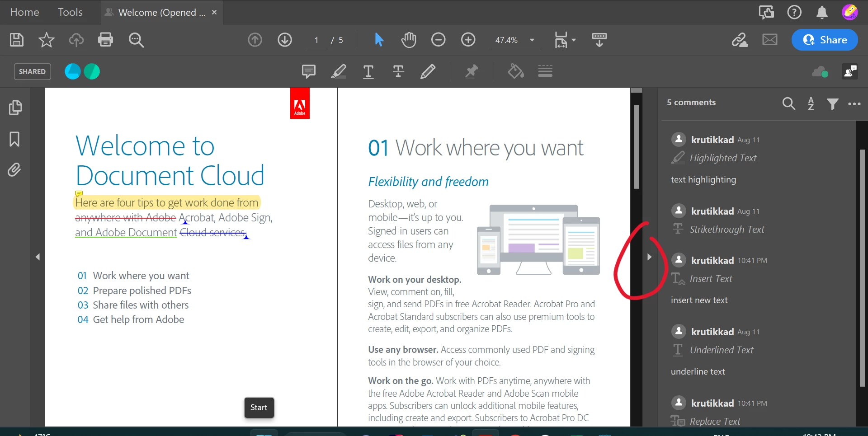Screen dimensions: 868x436
Task: Open the sign document pen icon
Action: [x=740, y=40]
